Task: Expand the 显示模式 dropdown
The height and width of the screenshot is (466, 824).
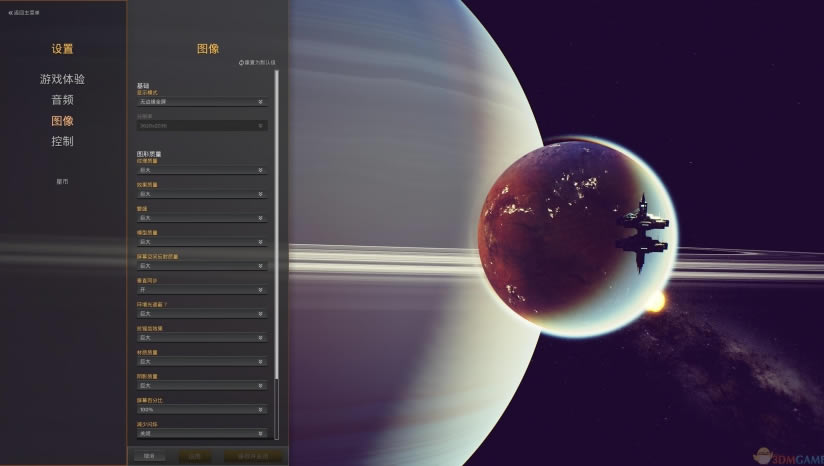Action: point(201,102)
